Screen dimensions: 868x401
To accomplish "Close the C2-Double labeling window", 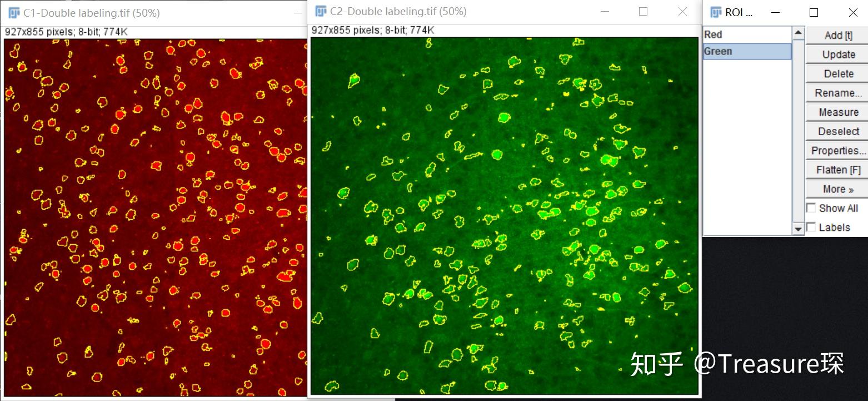I will click(682, 11).
